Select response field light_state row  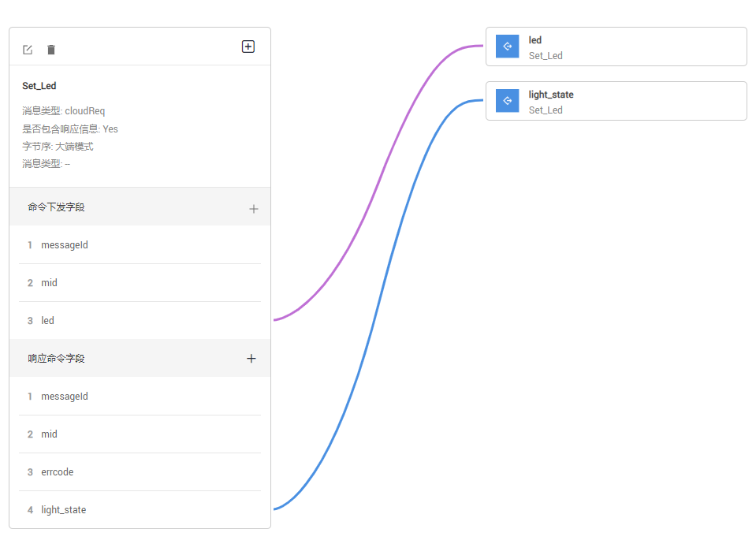coord(140,510)
